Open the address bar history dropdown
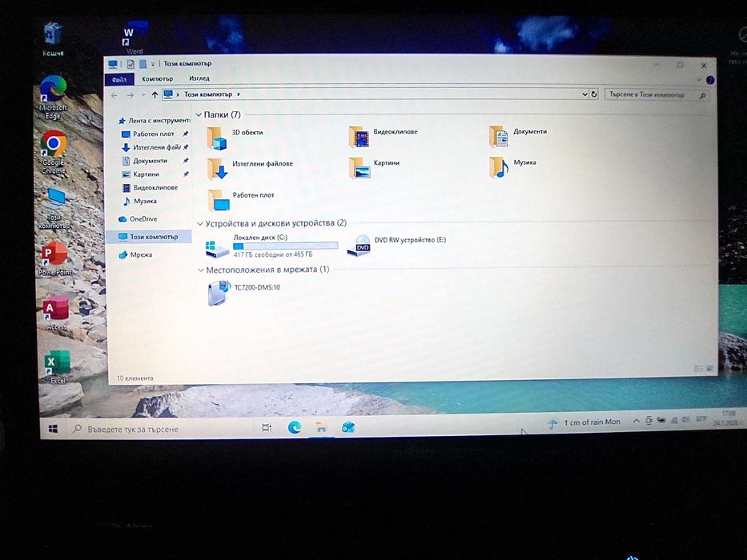 [x=584, y=94]
